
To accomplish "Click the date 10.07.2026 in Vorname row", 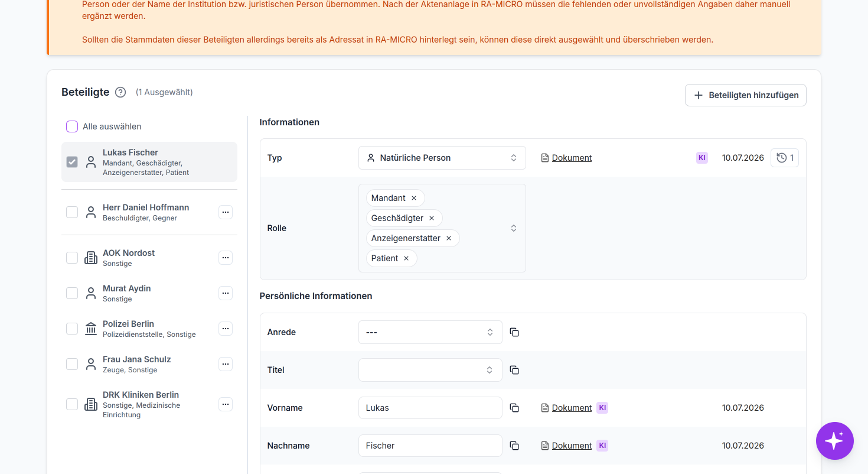I will [x=743, y=408].
